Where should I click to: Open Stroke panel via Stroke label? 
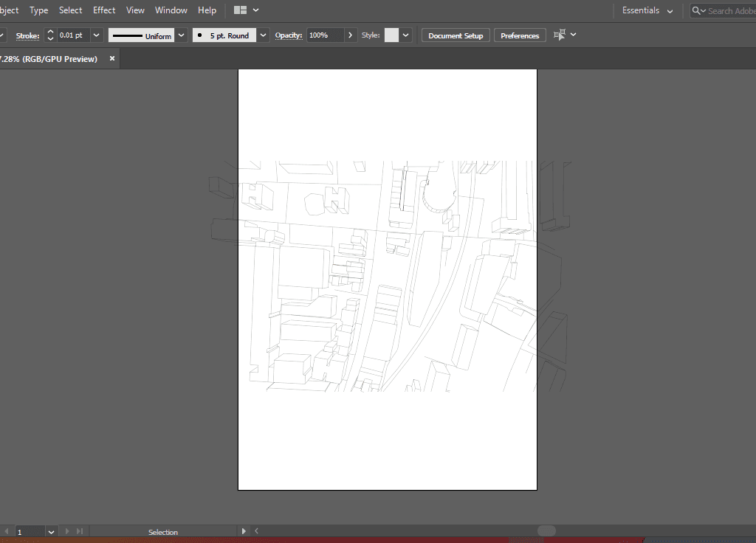click(28, 35)
